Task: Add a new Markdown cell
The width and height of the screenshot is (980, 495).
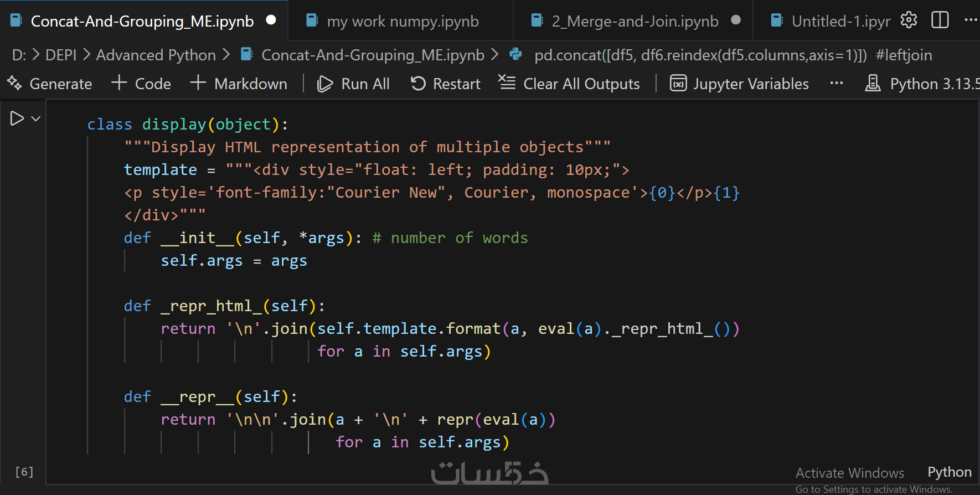Action: pos(239,84)
